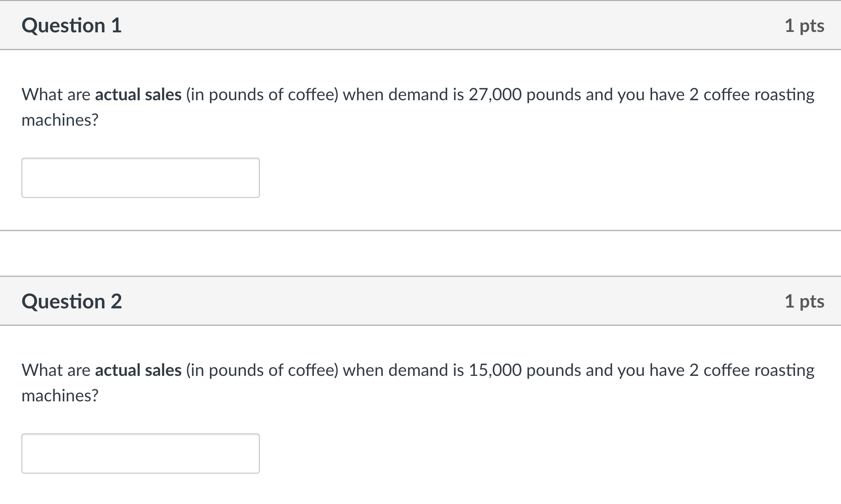
Task: Click "(in pounds of coffee)" in Question 2
Action: tap(262, 370)
